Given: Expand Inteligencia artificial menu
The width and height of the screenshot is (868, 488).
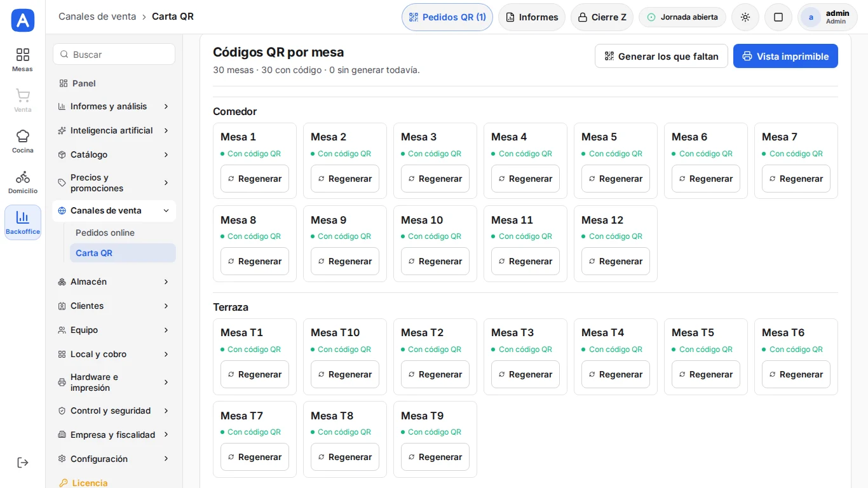Looking at the screenshot, I should (114, 130).
